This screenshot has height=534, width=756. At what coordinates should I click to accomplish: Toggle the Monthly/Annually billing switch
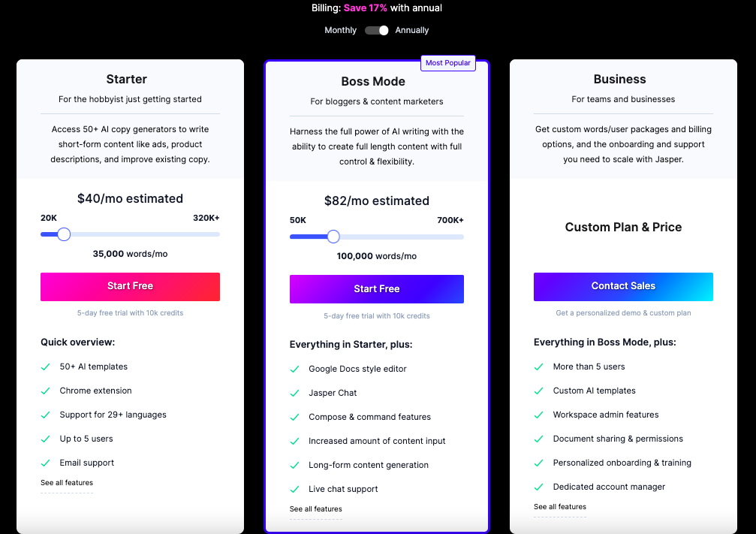377,30
